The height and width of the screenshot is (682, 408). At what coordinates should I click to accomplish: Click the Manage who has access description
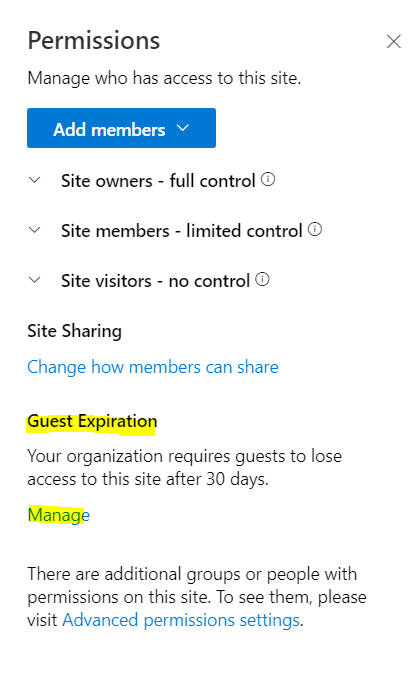[x=164, y=78]
